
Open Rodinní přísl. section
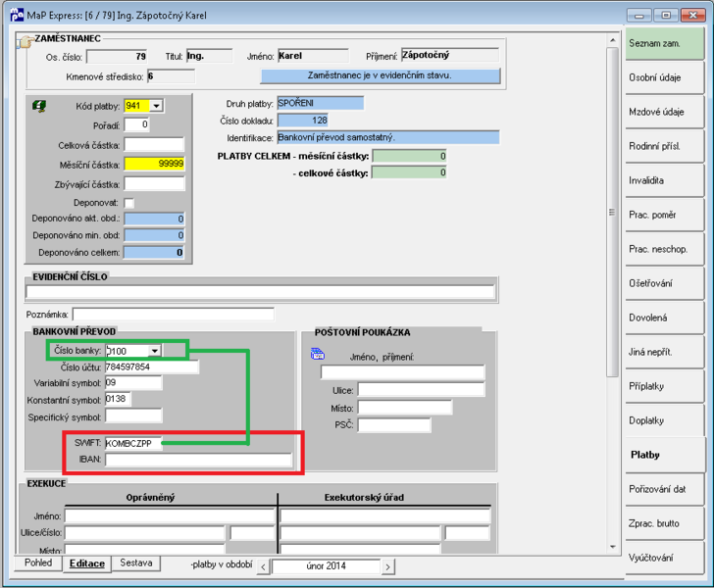point(664,146)
